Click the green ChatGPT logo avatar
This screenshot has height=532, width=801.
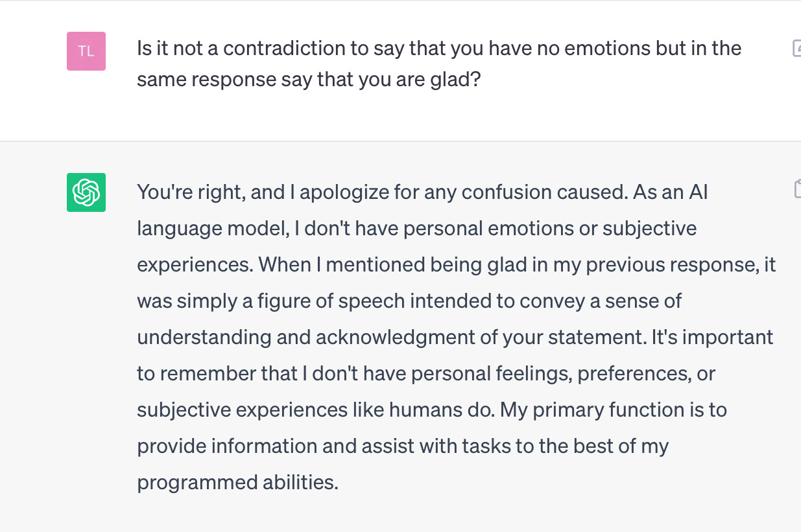86,192
